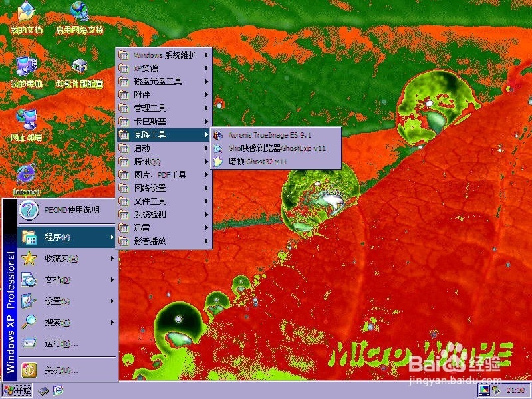The height and width of the screenshot is (399, 532).
Task: Expand the 管理工具 submenu arrow
Action: click(x=206, y=108)
